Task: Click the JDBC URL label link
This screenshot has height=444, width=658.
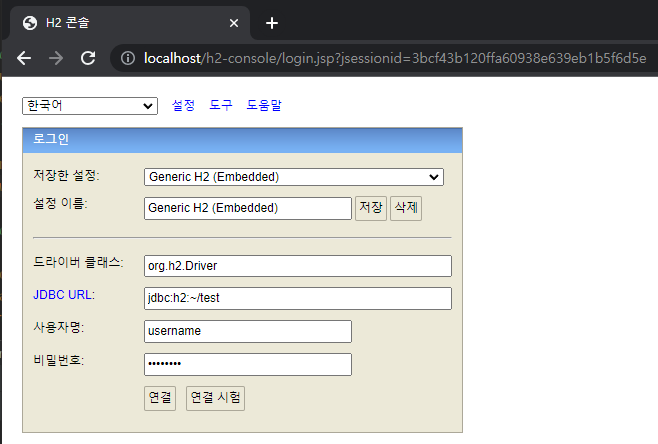Action: [x=64, y=295]
